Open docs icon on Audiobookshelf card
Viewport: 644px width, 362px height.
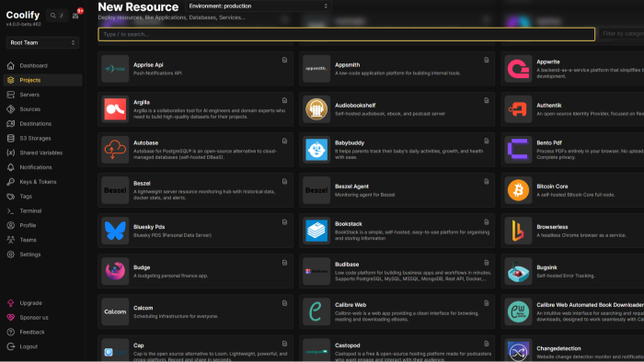pyautogui.click(x=487, y=100)
